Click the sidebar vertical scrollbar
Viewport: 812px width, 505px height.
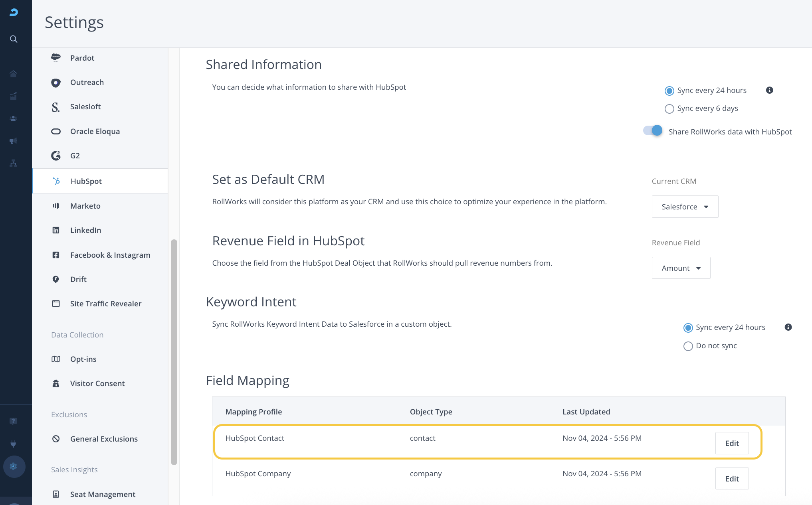174,351
